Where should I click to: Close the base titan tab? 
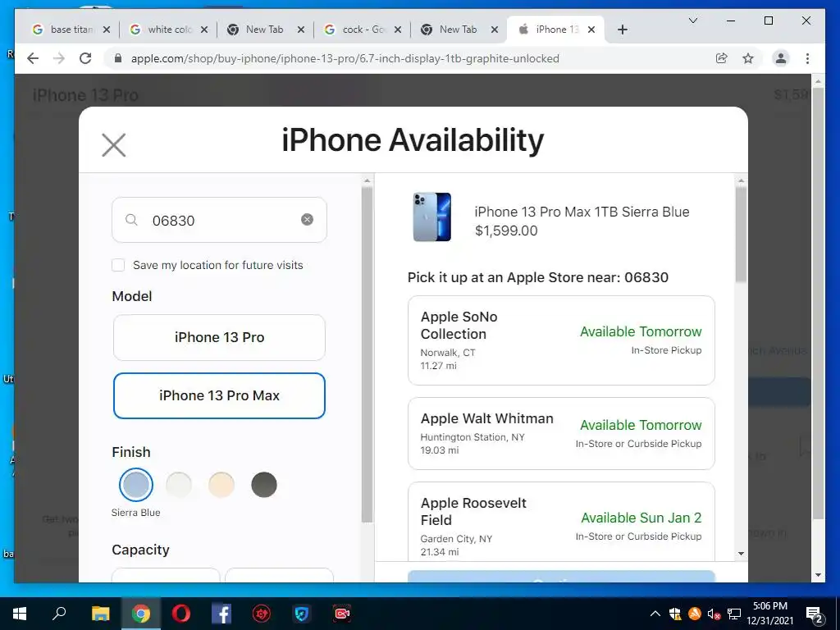tap(107, 30)
